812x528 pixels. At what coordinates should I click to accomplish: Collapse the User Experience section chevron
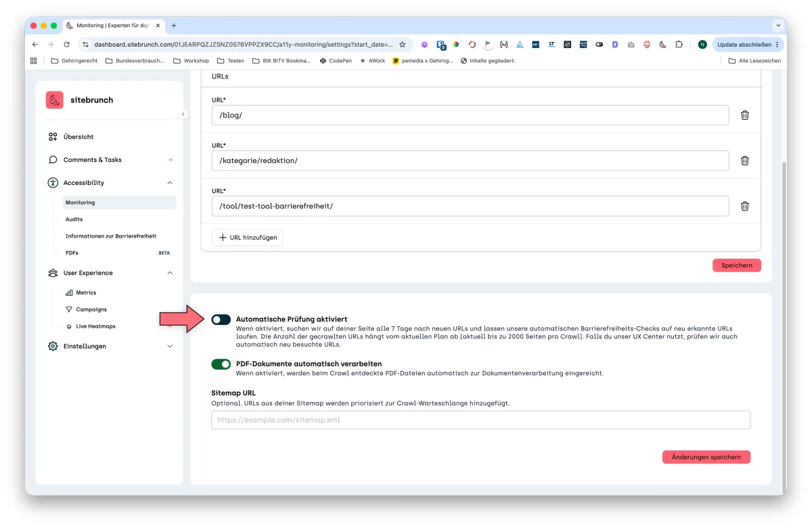point(170,273)
